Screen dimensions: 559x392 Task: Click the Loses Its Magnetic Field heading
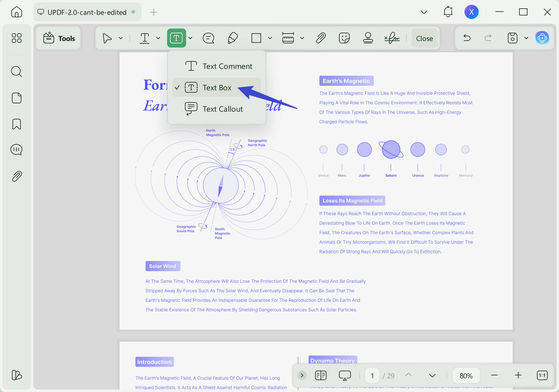[x=352, y=201]
